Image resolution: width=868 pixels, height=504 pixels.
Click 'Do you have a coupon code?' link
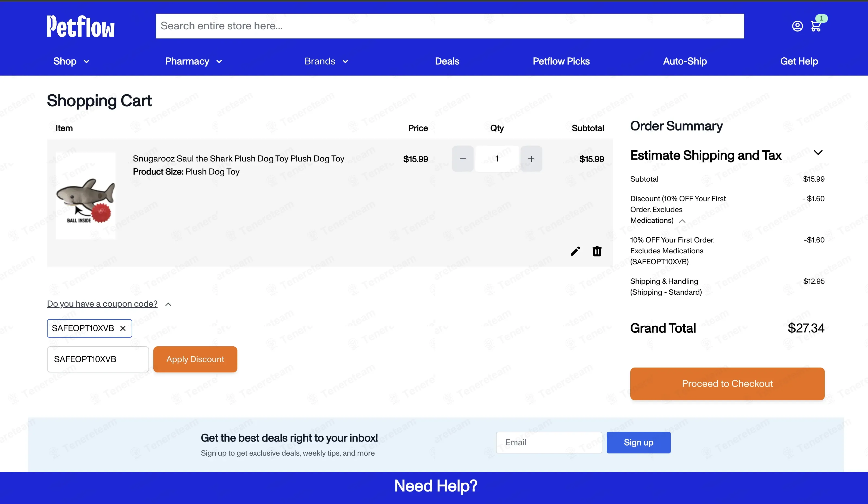coord(102,304)
